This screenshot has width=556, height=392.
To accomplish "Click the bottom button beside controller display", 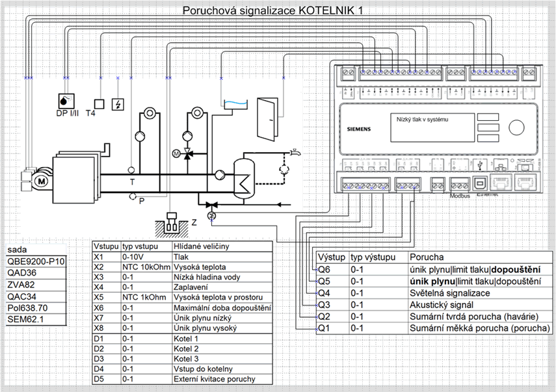I will (x=488, y=138).
